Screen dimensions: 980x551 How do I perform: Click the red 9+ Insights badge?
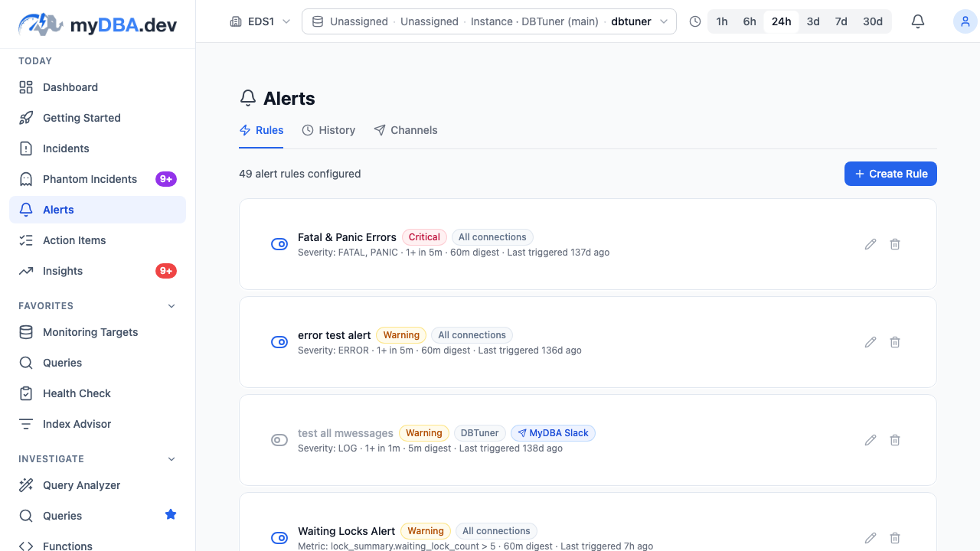coord(166,271)
